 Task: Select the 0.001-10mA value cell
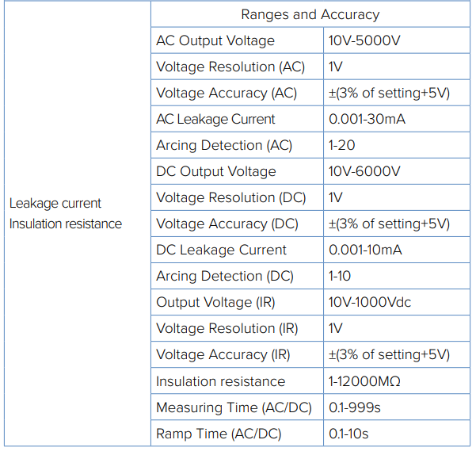[x=365, y=250]
